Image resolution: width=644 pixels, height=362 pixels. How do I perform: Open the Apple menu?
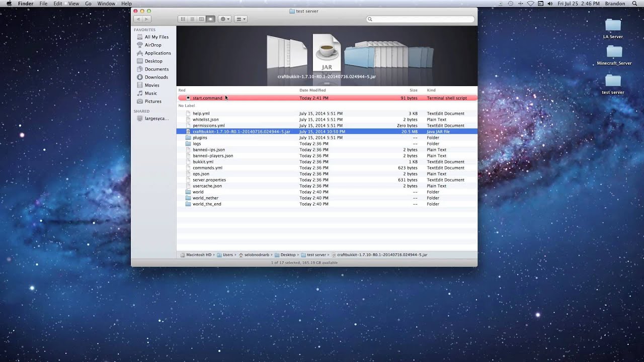coord(9,4)
